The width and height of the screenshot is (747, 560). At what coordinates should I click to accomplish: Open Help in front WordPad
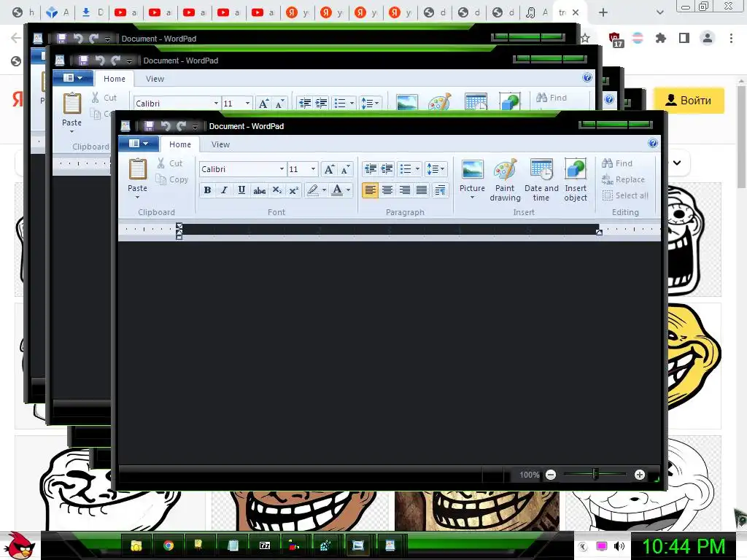coord(653,144)
